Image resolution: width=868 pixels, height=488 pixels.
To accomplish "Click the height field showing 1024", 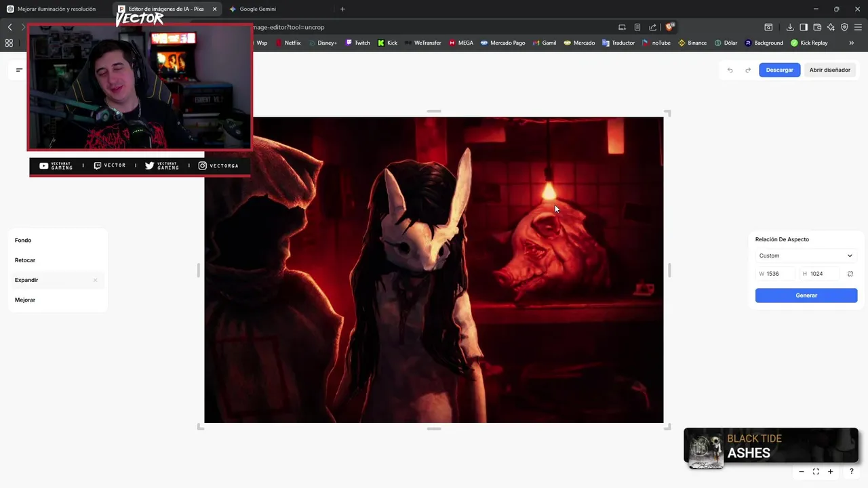I will (820, 274).
